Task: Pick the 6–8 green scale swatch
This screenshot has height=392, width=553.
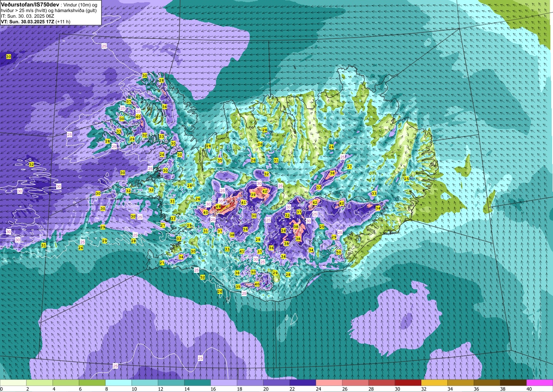Action: point(92,383)
